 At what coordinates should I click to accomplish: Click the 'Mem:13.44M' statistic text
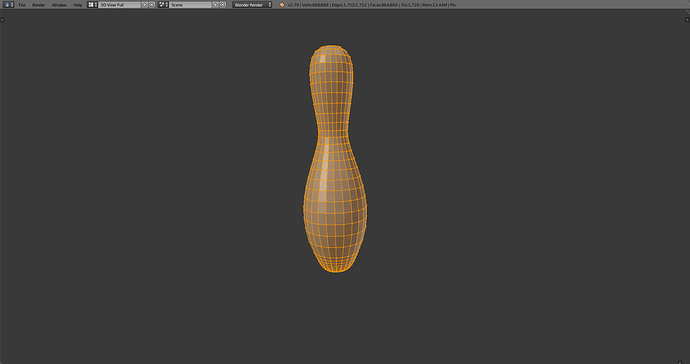pyautogui.click(x=435, y=5)
